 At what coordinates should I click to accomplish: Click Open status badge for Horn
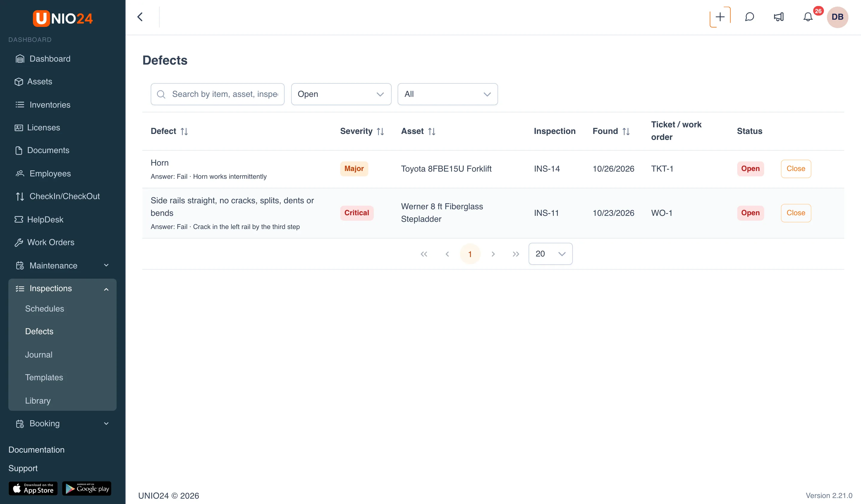point(750,169)
